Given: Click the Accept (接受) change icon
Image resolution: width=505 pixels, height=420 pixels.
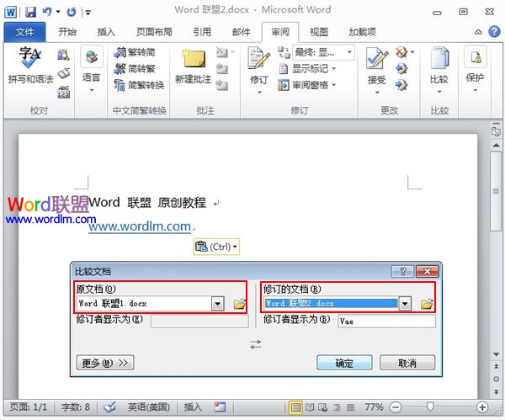Looking at the screenshot, I should click(x=376, y=58).
